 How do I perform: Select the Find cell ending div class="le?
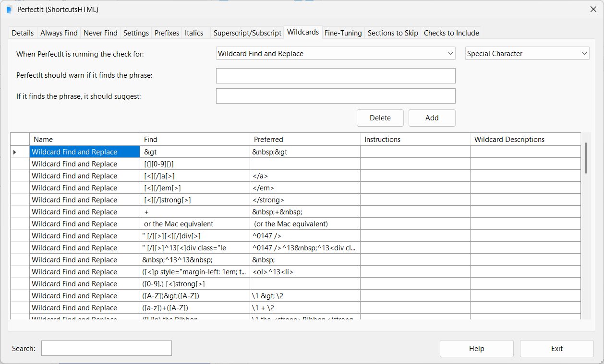click(x=195, y=248)
